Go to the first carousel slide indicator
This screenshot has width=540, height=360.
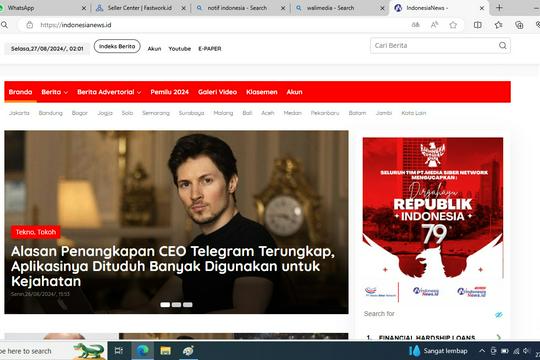(x=165, y=305)
